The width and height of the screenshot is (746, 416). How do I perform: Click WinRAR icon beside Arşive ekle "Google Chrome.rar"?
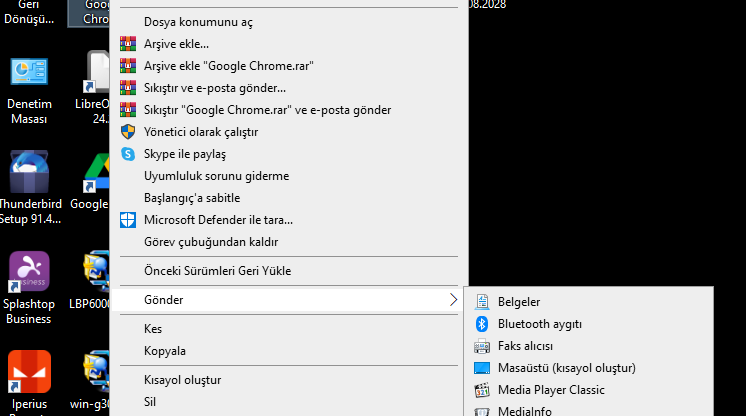point(128,66)
